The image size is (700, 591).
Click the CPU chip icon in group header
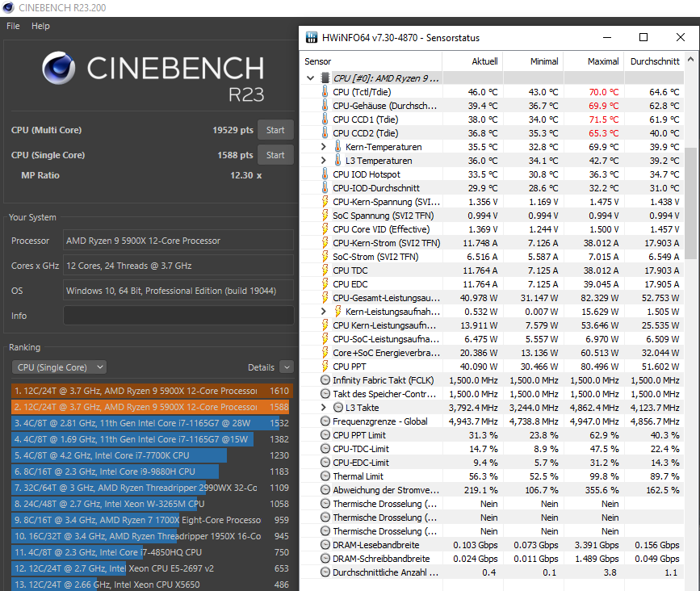pyautogui.click(x=325, y=78)
